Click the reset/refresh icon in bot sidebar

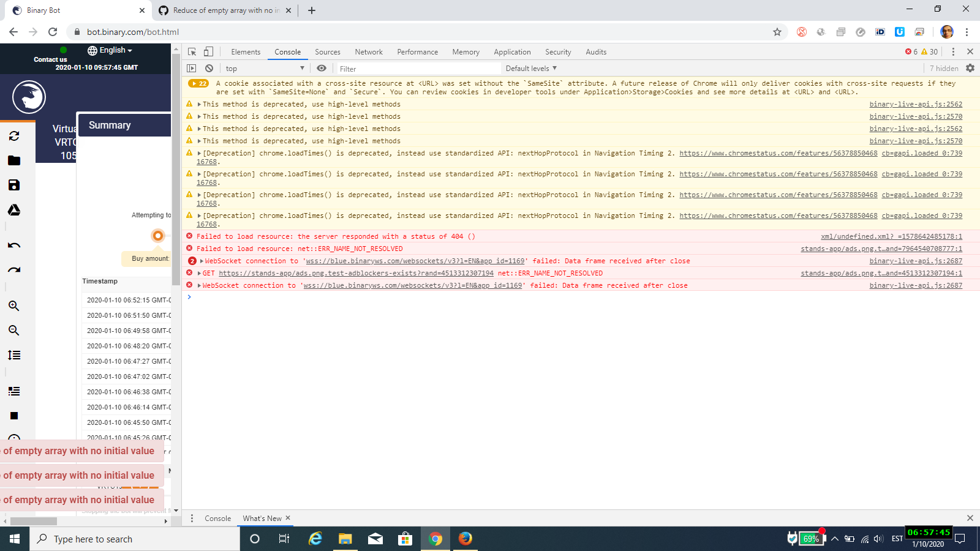14,136
